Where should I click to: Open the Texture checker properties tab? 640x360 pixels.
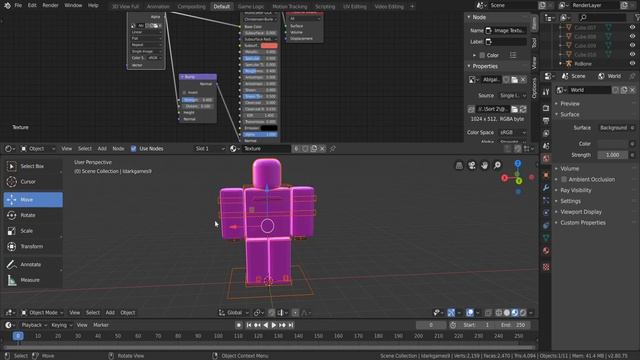click(546, 267)
